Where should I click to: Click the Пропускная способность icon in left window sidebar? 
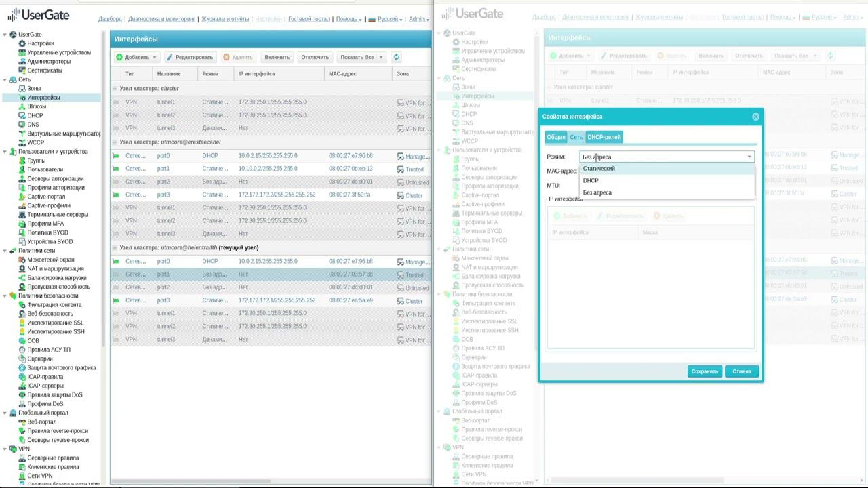[x=22, y=287]
